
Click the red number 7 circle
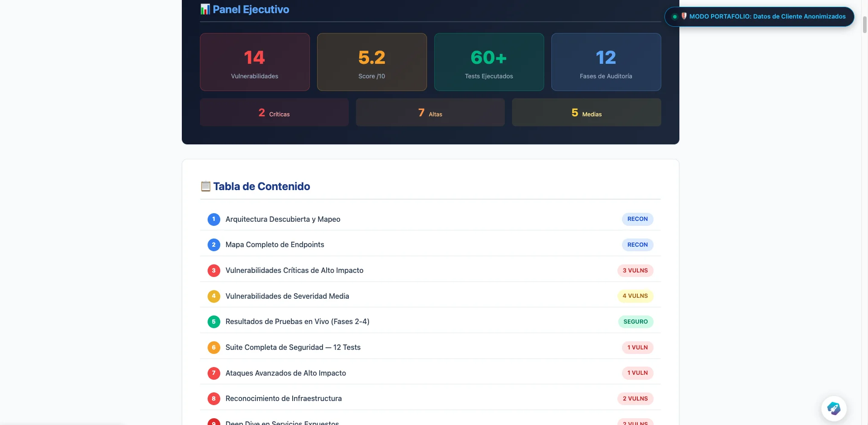tap(214, 373)
